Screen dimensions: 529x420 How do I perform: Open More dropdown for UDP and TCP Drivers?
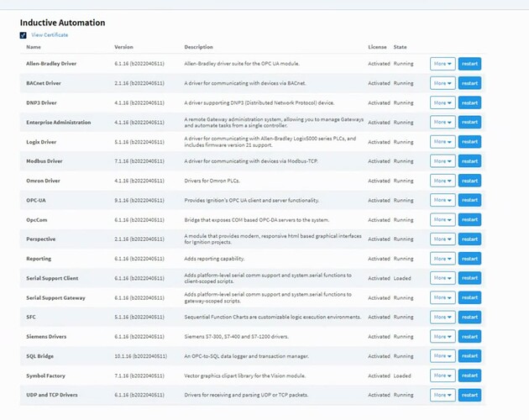tap(443, 395)
